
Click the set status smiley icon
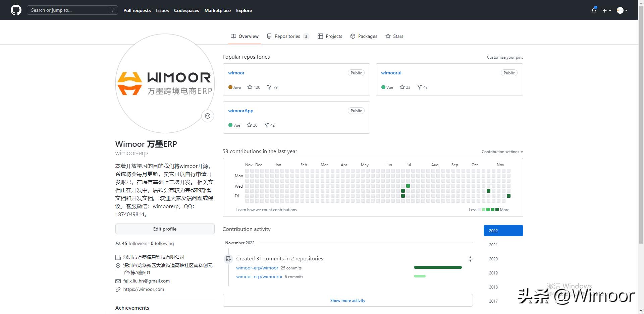pos(208,116)
